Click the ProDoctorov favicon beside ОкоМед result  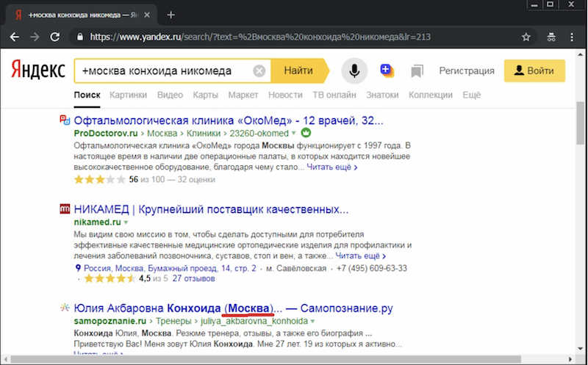point(65,120)
